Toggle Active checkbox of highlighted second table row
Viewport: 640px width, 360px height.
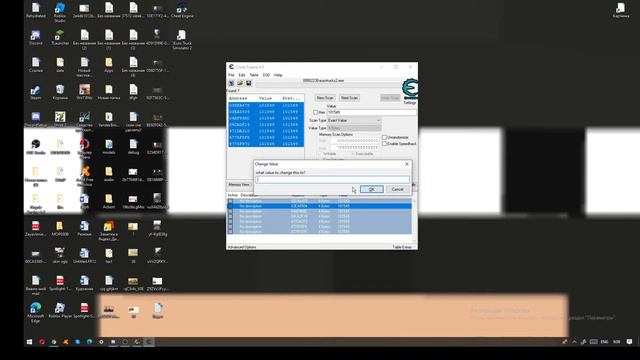(x=231, y=206)
